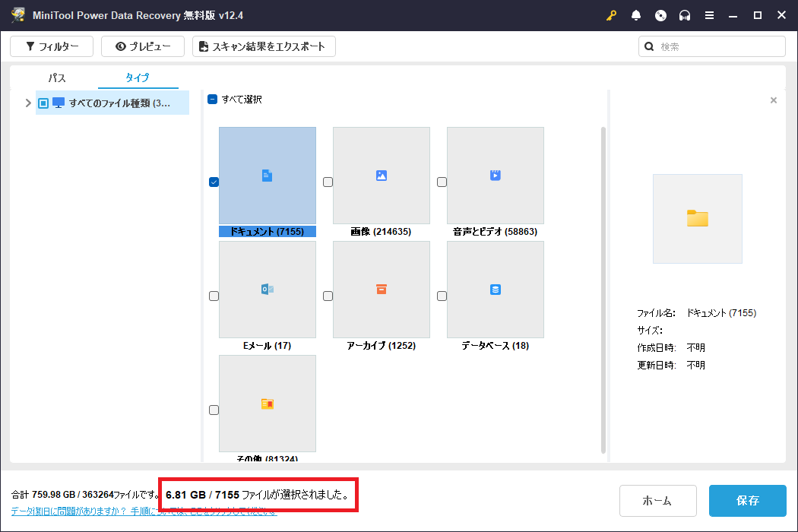Image resolution: width=798 pixels, height=532 pixels.
Task: Click the アーカイブ (1252) folder thumbnail
Action: [382, 290]
